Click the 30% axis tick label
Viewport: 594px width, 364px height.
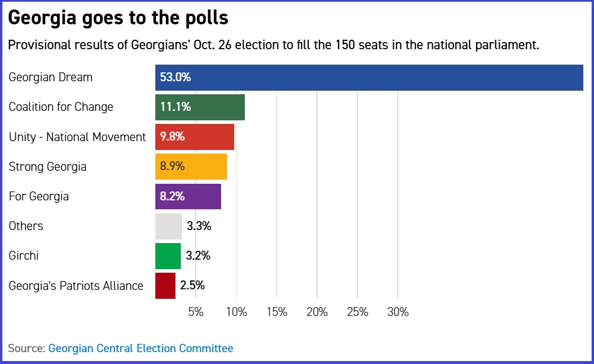point(397,312)
